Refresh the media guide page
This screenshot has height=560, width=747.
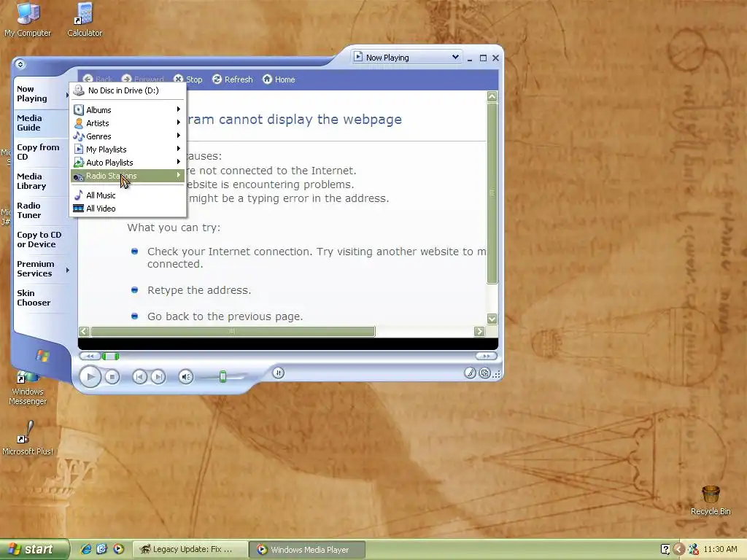coord(233,79)
